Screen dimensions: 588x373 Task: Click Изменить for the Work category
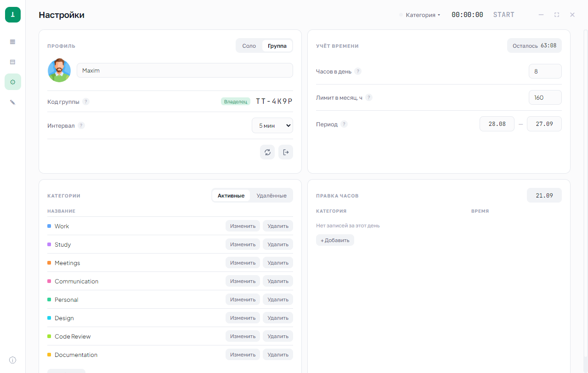[x=243, y=226]
